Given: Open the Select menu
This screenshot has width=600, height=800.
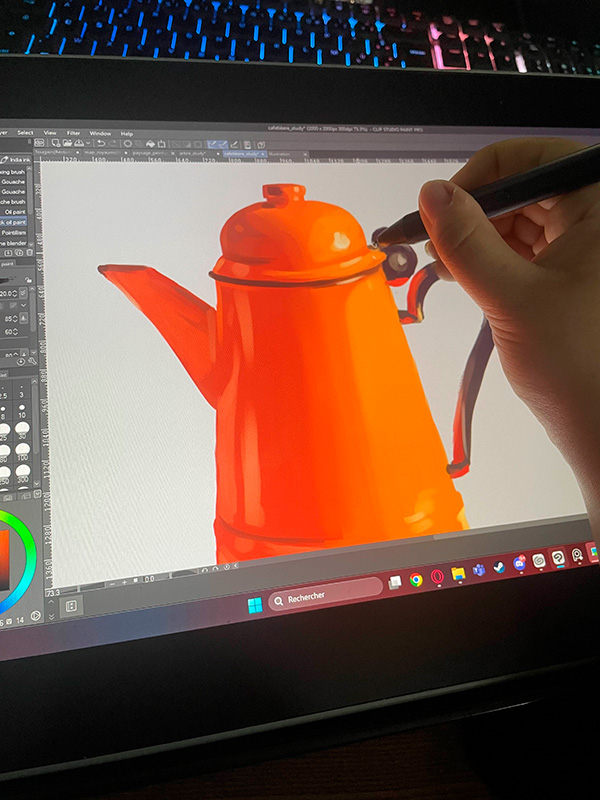Looking at the screenshot, I should [x=25, y=133].
